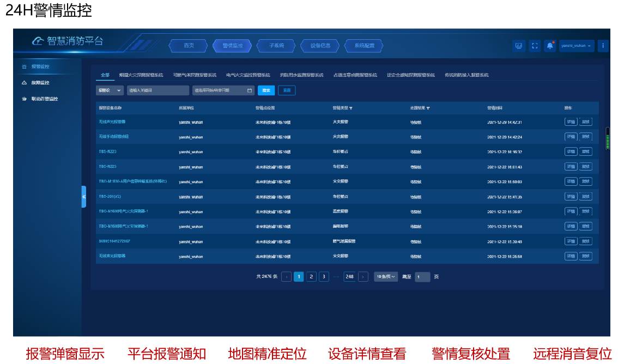The image size is (618, 364).
Task: Open the 10条/页 page size dropdown
Action: pos(385,277)
